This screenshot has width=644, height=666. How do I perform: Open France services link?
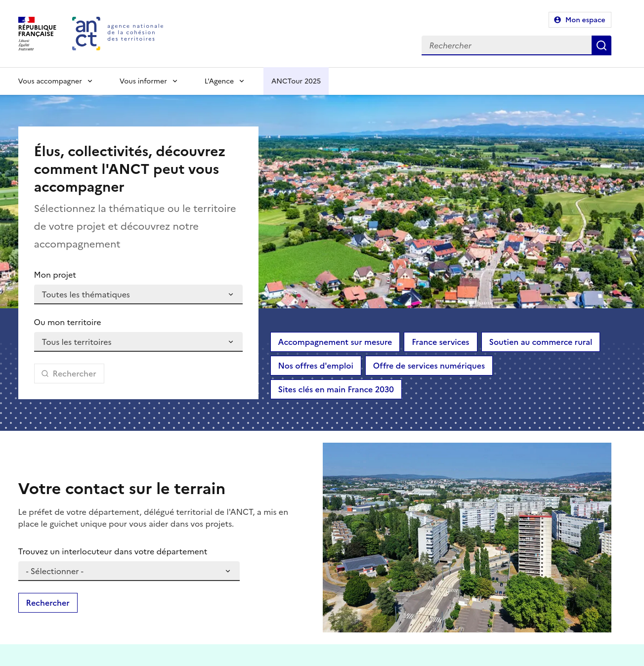[440, 342]
